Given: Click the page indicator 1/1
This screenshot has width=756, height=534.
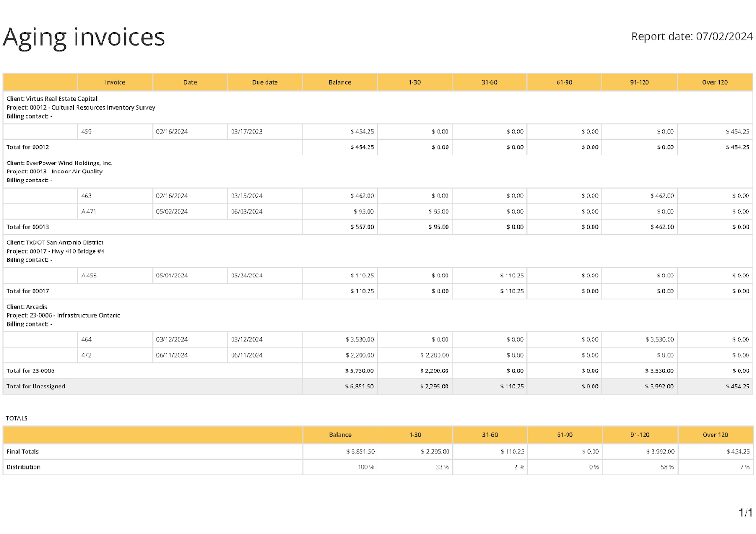Looking at the screenshot, I should [x=745, y=513].
